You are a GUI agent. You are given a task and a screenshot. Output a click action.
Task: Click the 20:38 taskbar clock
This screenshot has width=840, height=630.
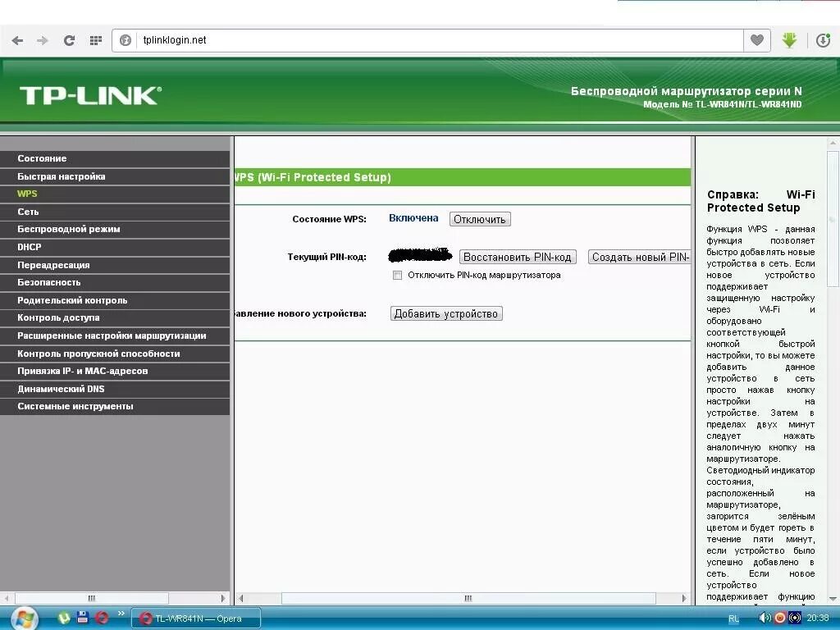(818, 618)
